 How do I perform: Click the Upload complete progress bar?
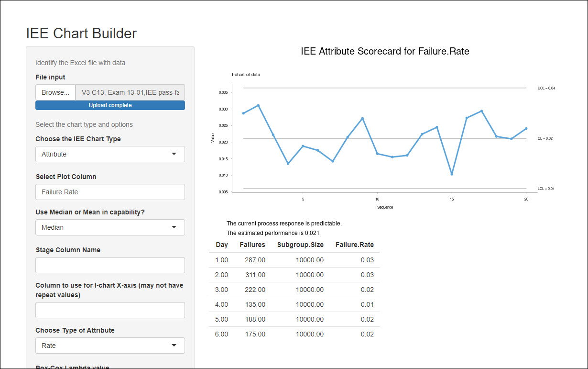pos(110,105)
